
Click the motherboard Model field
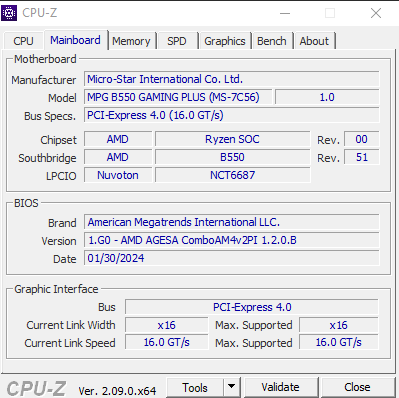click(x=178, y=97)
